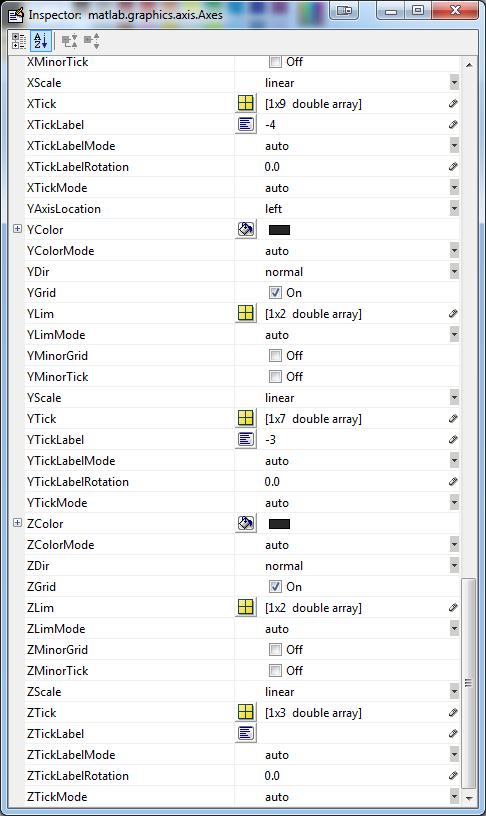Click pencil edit icon for ZTick
Screen dimensions: 486x816
[453, 712]
